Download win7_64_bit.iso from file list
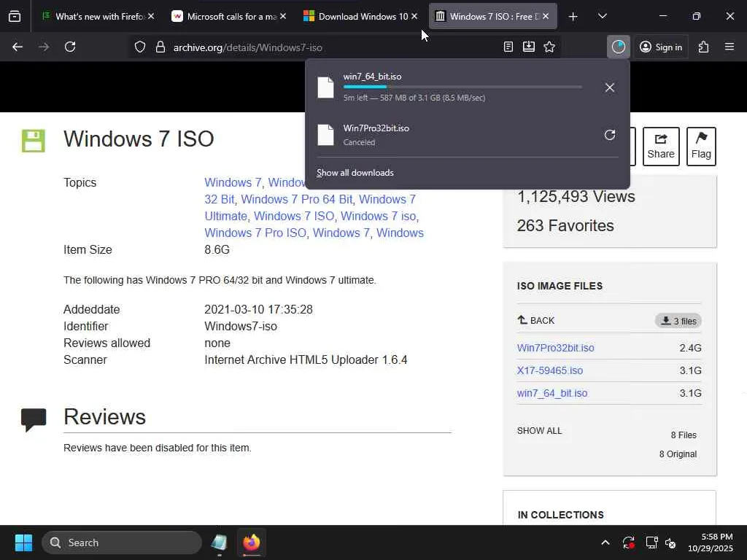The image size is (747, 560). pos(552,393)
